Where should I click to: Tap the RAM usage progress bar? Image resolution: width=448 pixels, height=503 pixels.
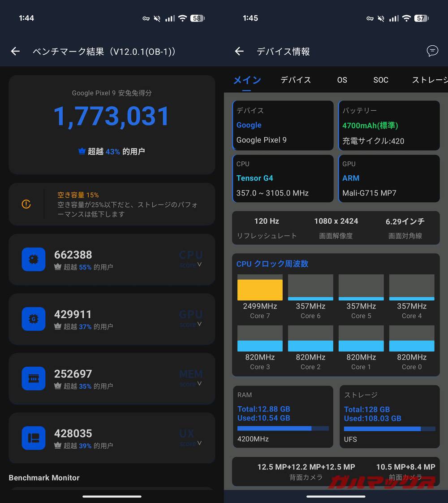[283, 428]
